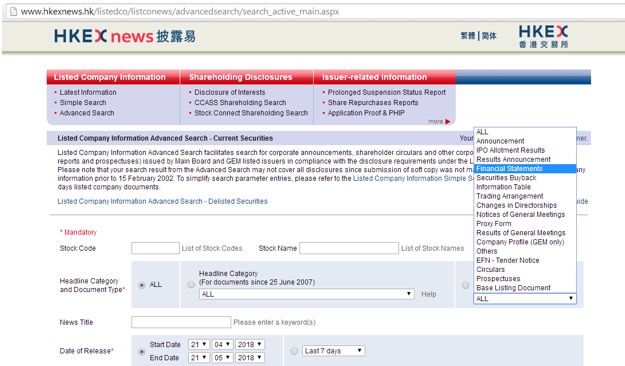
Task: Choose Announcement from the dropdown list
Action: [x=525, y=141]
